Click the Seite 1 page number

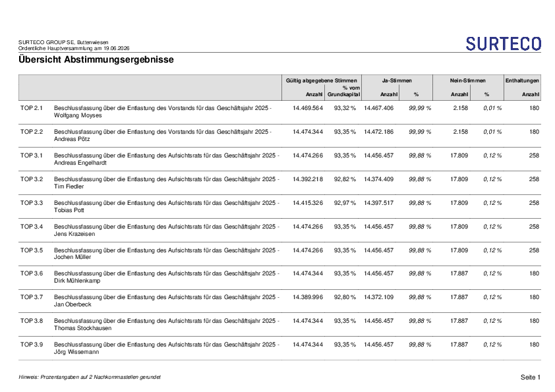click(x=530, y=378)
